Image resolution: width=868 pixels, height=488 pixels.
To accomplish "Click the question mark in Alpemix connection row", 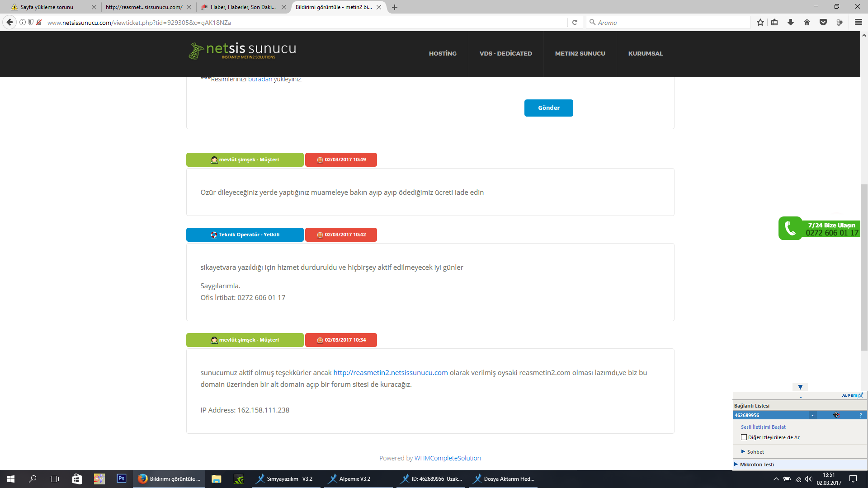I will pos(861,415).
